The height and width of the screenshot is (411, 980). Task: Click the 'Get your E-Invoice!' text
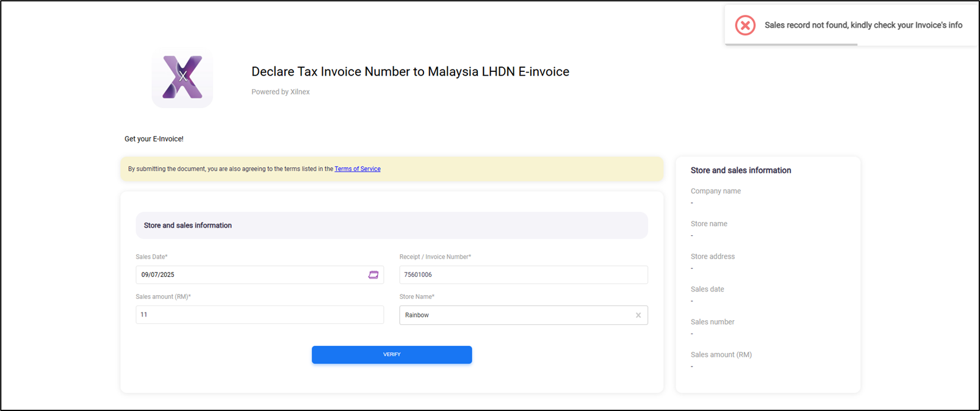pos(154,139)
